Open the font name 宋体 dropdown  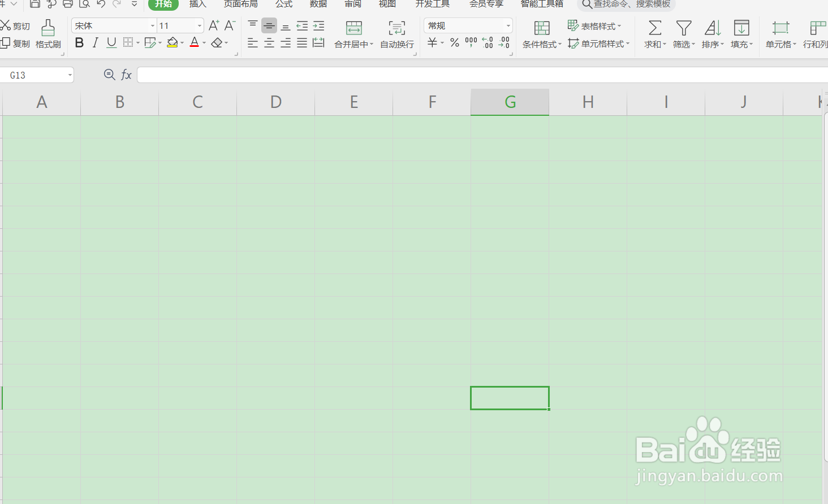(x=152, y=26)
